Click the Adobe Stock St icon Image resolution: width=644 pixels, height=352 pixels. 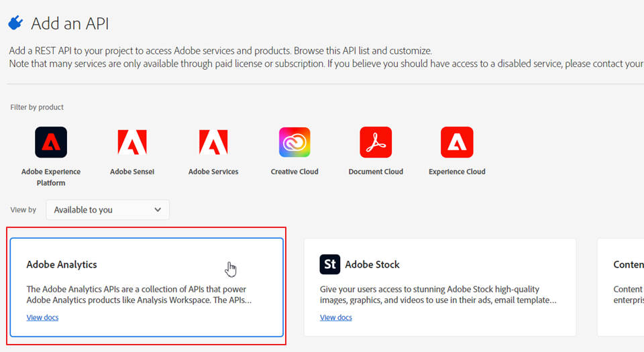(330, 264)
